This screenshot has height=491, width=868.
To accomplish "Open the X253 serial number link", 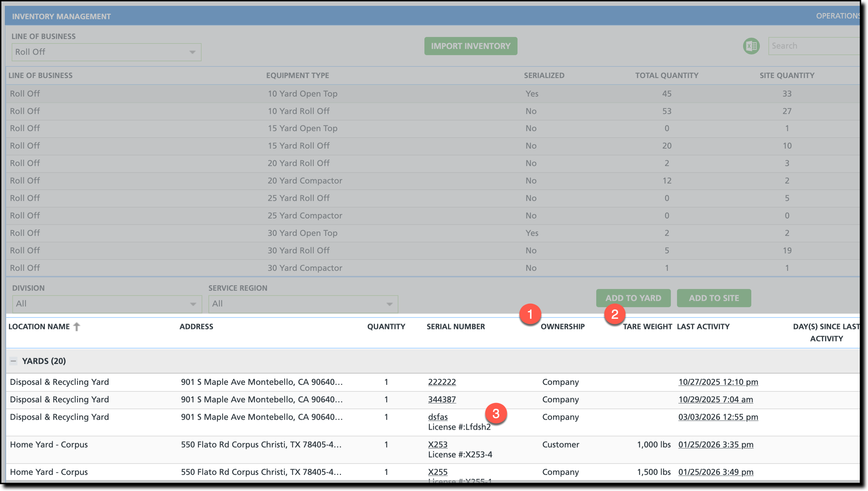I will click(x=438, y=444).
